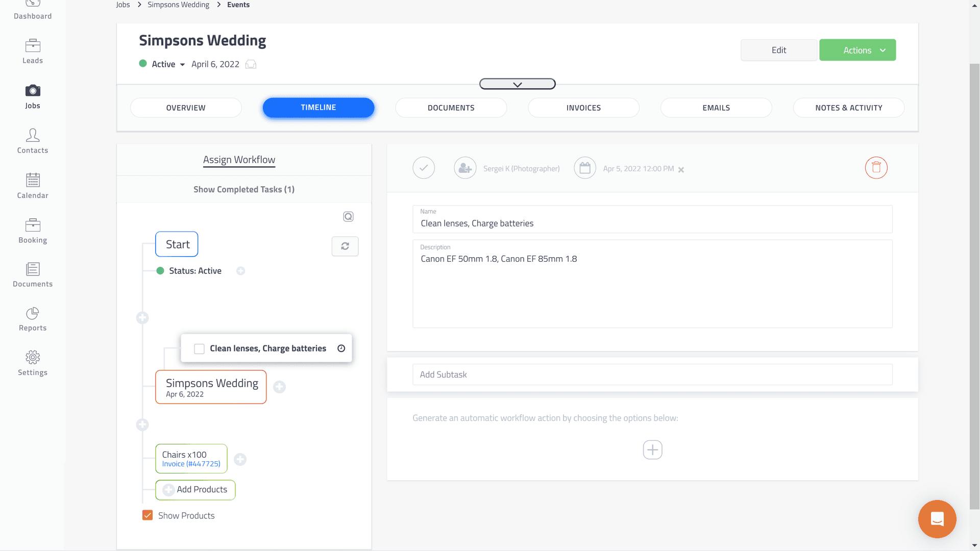Click the Add Subtask input field
This screenshot has height=551, width=980.
pyautogui.click(x=652, y=374)
